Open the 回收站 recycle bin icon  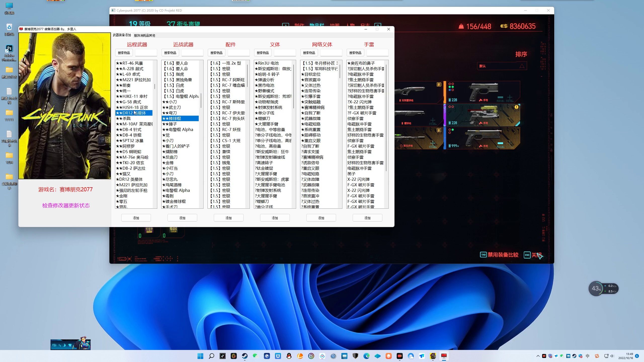click(x=9, y=29)
